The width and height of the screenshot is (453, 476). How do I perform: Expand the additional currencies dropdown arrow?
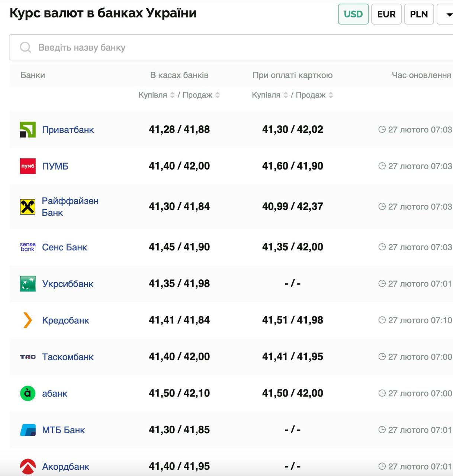449,15
